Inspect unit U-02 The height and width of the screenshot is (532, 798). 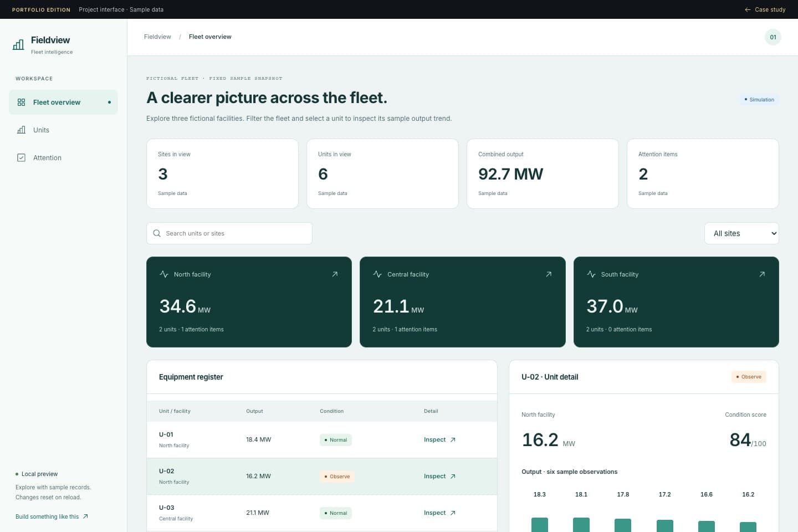[439, 477]
